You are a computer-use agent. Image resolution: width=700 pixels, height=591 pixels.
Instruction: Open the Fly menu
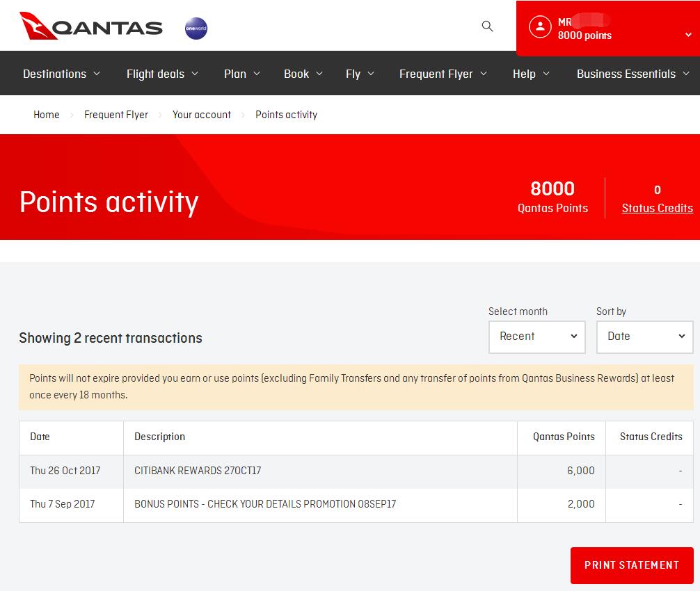360,74
